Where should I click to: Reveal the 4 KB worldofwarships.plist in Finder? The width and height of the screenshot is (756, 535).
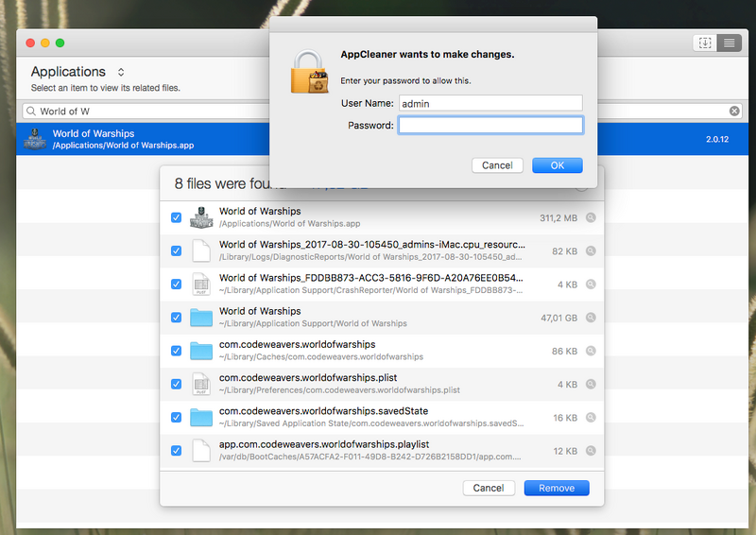pos(591,384)
